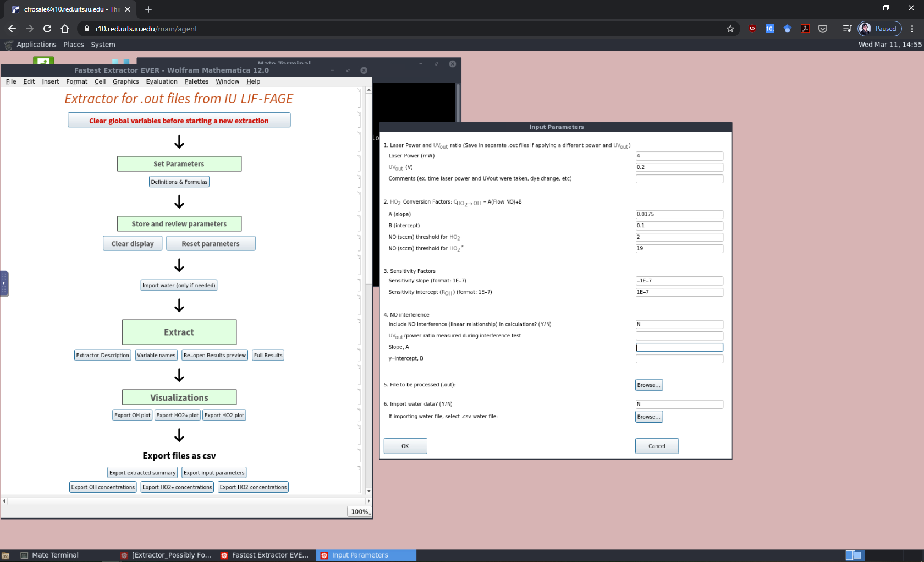Click Export OH plot button

click(132, 416)
